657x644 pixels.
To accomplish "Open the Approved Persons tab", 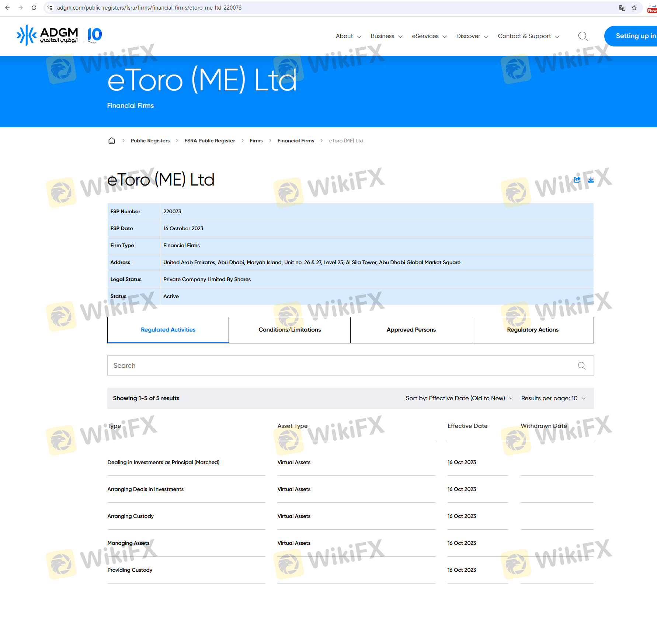I will pyautogui.click(x=411, y=330).
